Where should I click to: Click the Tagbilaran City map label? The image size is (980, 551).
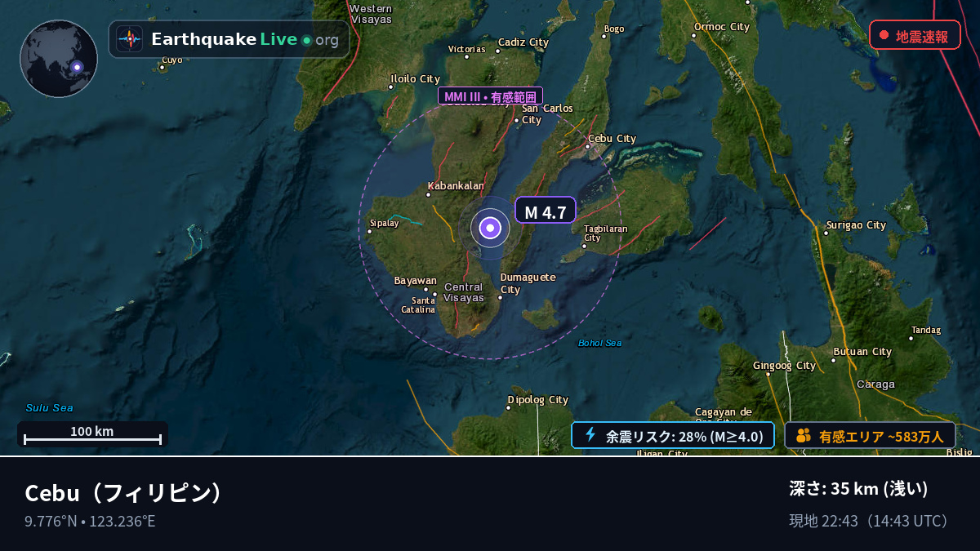click(606, 233)
